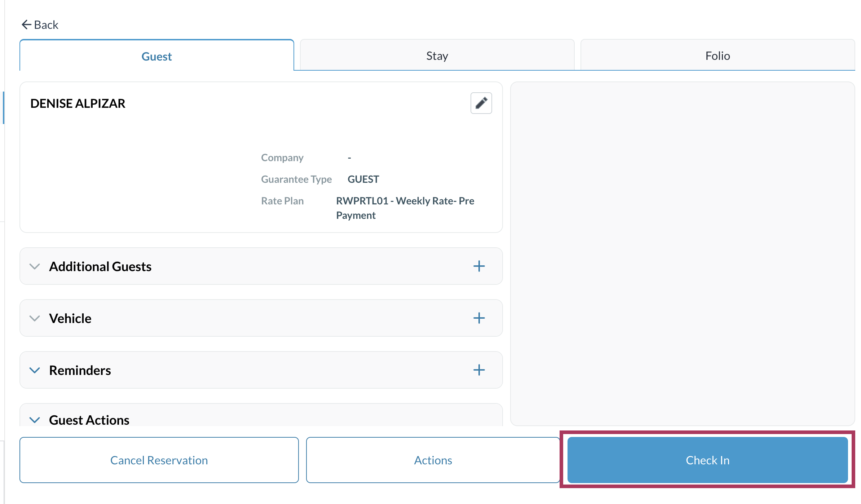
Task: Switch to the Stay tab
Action: point(437,56)
